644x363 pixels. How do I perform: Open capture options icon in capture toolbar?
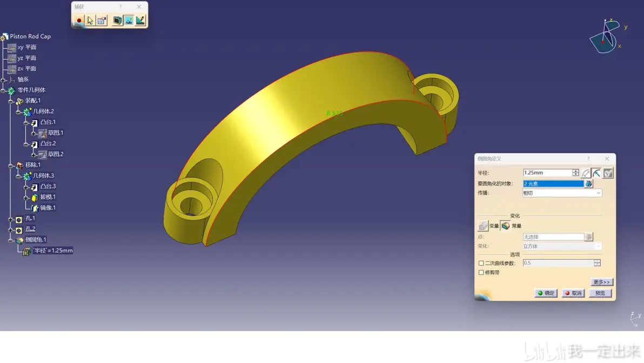pos(102,20)
